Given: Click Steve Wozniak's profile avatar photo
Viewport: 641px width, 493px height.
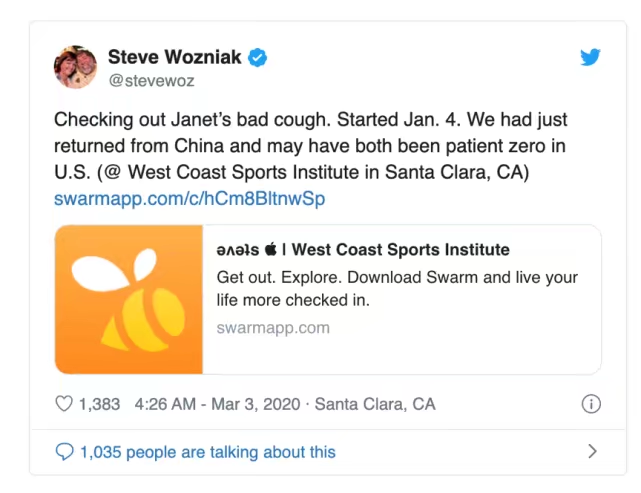Looking at the screenshot, I should pyautogui.click(x=75, y=67).
